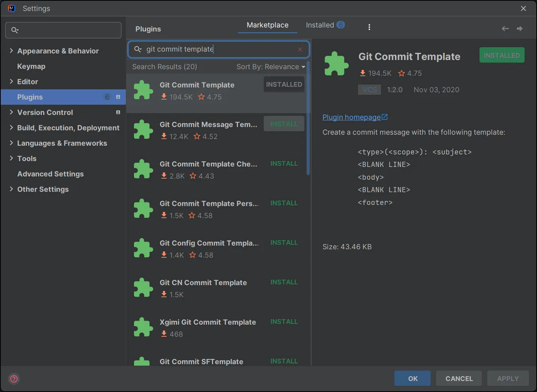Viewport: 537px width, 392px height.
Task: Expand the Version Control tree node
Action: 11,112
